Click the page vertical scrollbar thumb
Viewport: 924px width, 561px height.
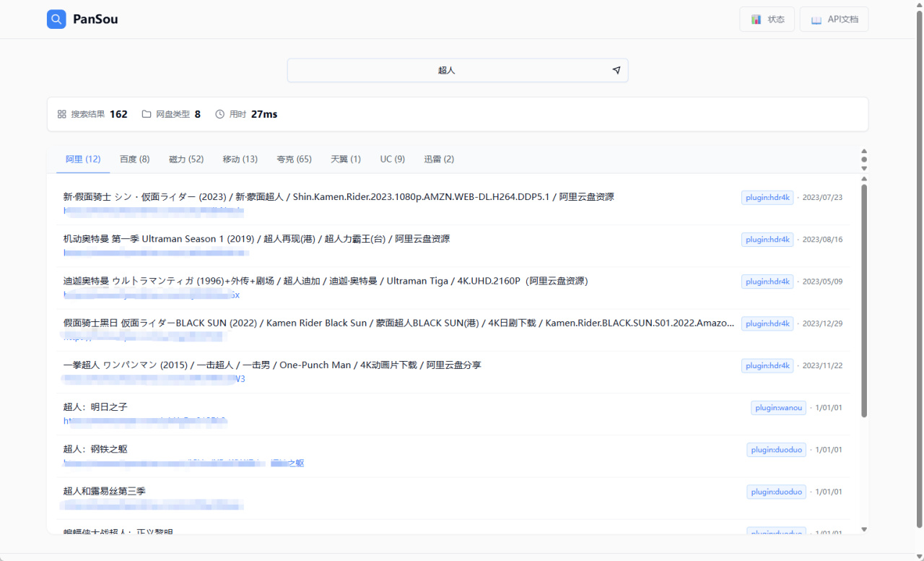click(920, 269)
